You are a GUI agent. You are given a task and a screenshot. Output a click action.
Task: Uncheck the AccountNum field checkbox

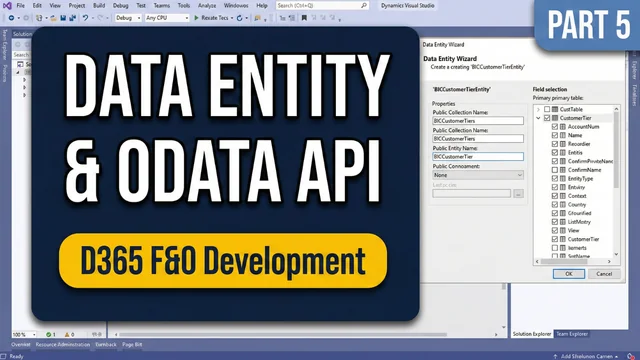click(555, 127)
